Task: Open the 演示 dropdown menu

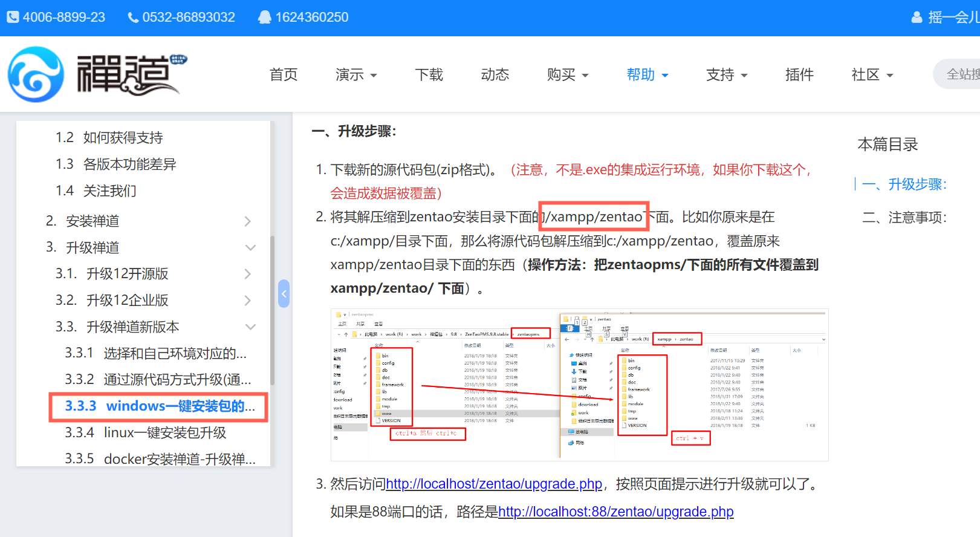Action: [x=356, y=75]
